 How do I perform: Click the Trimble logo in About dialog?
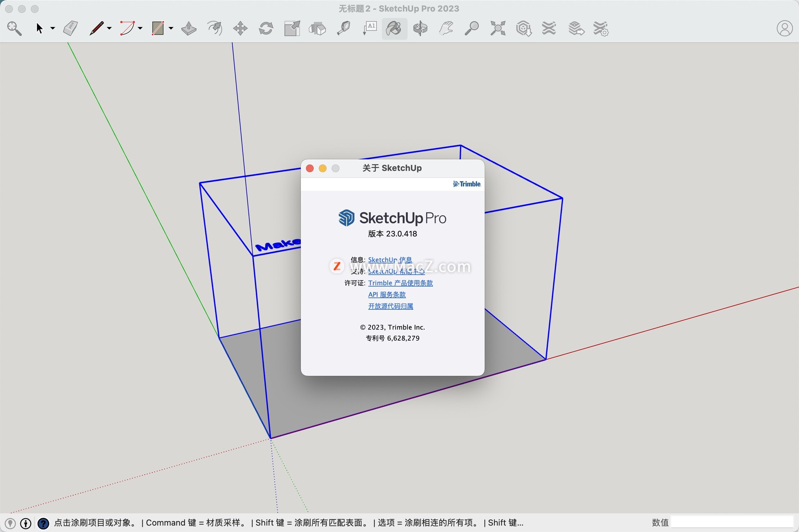[467, 184]
